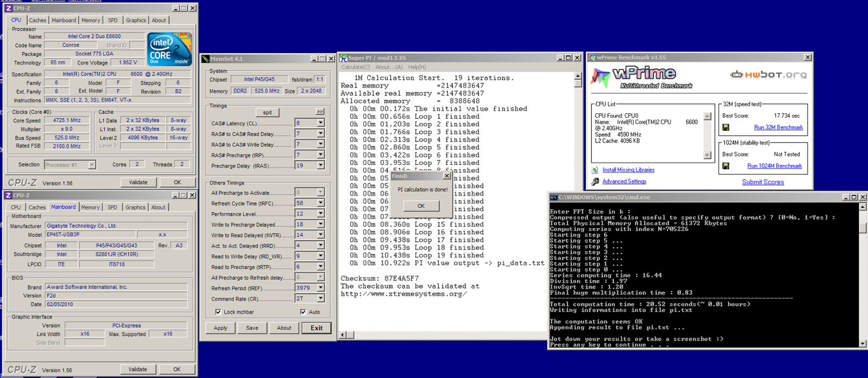The width and height of the screenshot is (868, 378).
Task: Click Validate in top CPU-Z window
Action: tap(138, 182)
